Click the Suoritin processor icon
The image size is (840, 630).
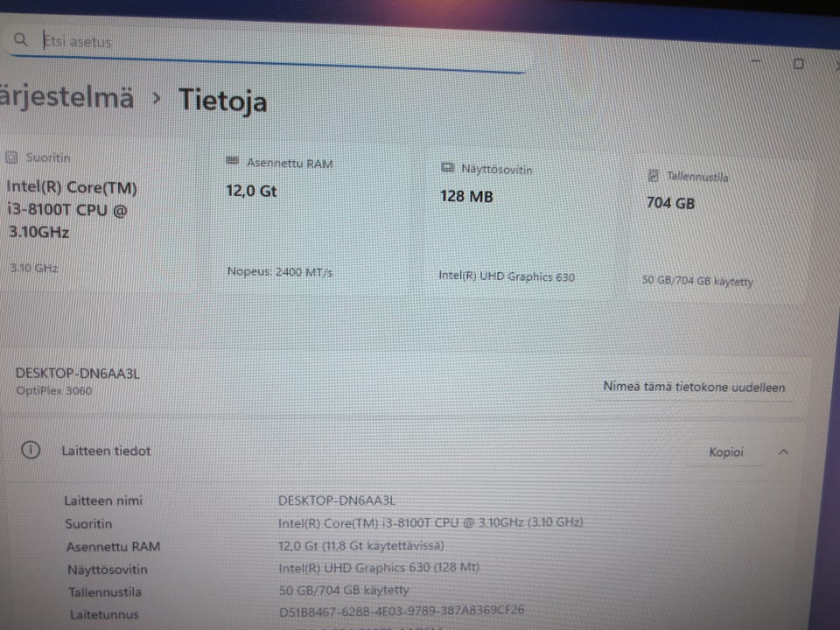(x=11, y=157)
